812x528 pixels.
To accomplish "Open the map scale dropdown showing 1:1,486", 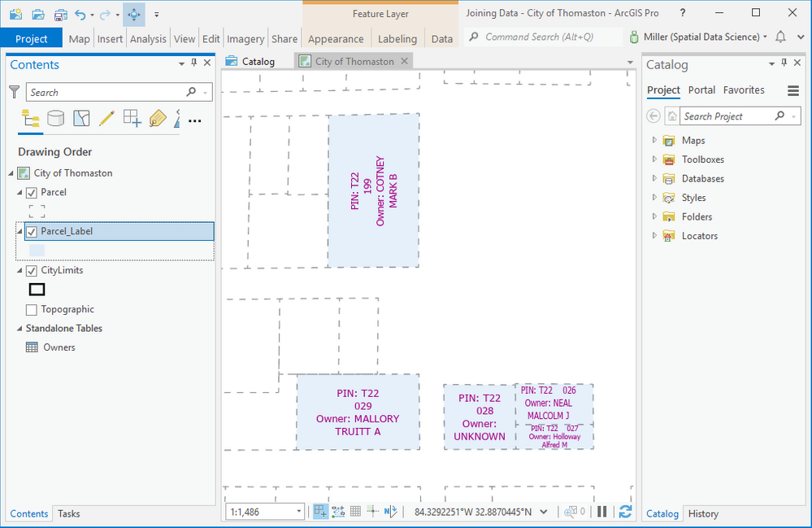I will click(x=300, y=511).
